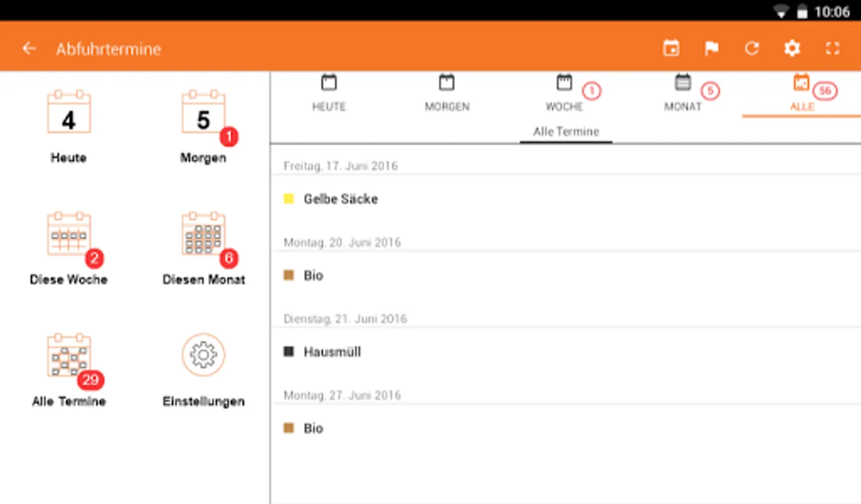The image size is (861, 504).
Task: Select the Hausmüll entry
Action: pyautogui.click(x=566, y=352)
